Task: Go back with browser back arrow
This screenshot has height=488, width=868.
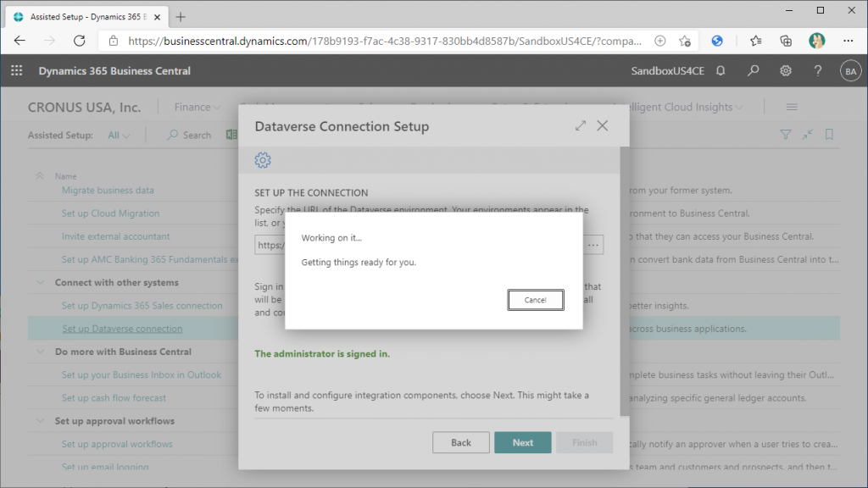Action: [20, 41]
